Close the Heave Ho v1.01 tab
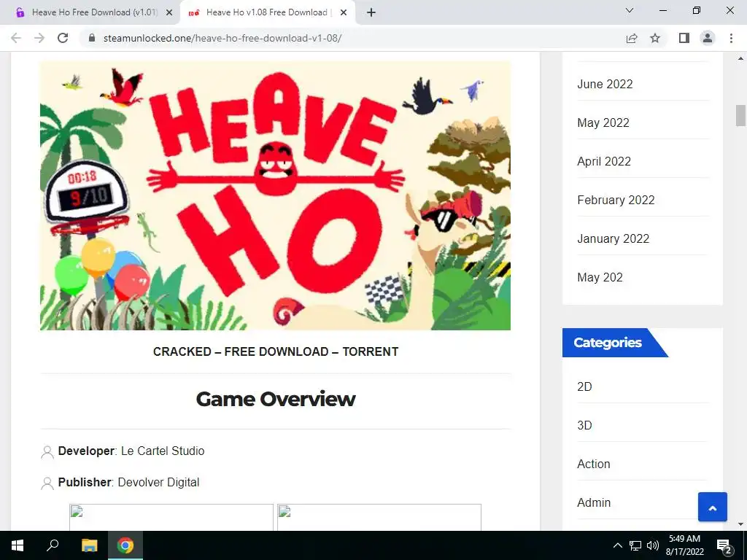 169,13
